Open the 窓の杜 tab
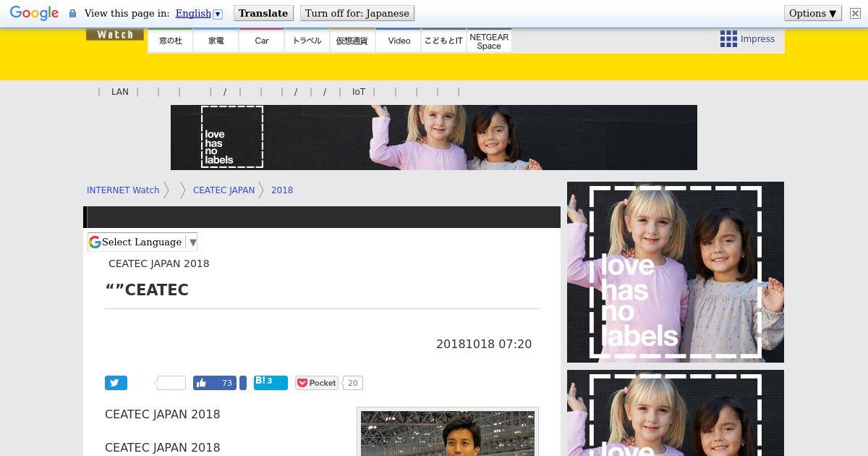The width and height of the screenshot is (868, 456). point(171,41)
